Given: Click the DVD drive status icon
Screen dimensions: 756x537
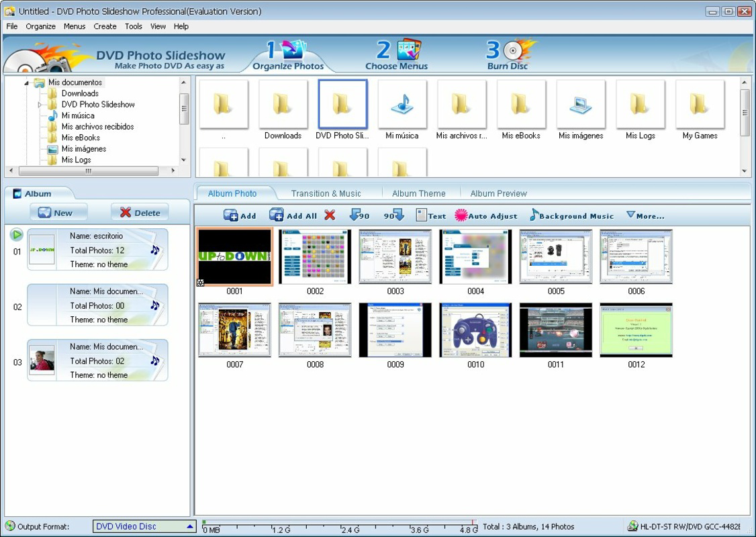Looking at the screenshot, I should pos(633,526).
